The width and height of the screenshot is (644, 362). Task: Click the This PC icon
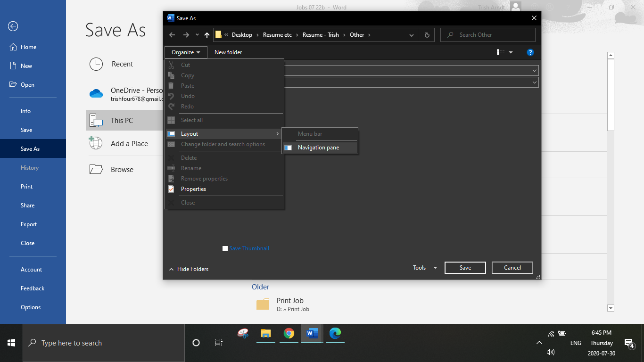[x=96, y=120]
